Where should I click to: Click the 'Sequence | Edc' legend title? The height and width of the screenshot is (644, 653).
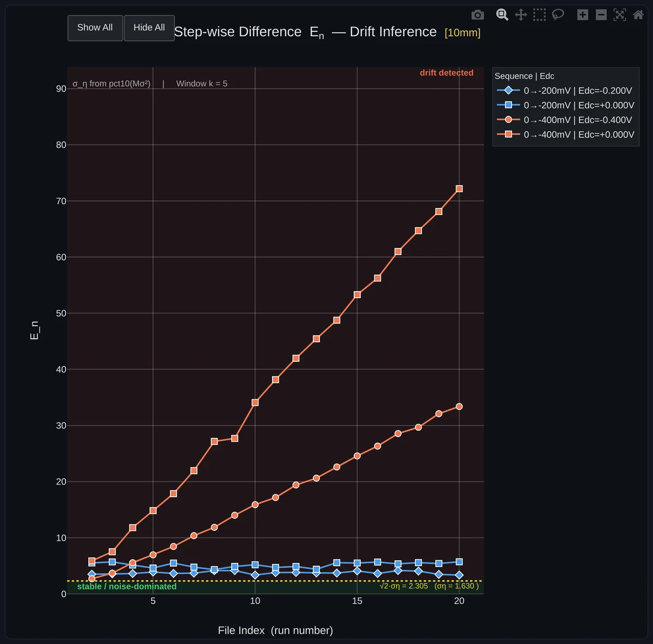click(x=525, y=76)
